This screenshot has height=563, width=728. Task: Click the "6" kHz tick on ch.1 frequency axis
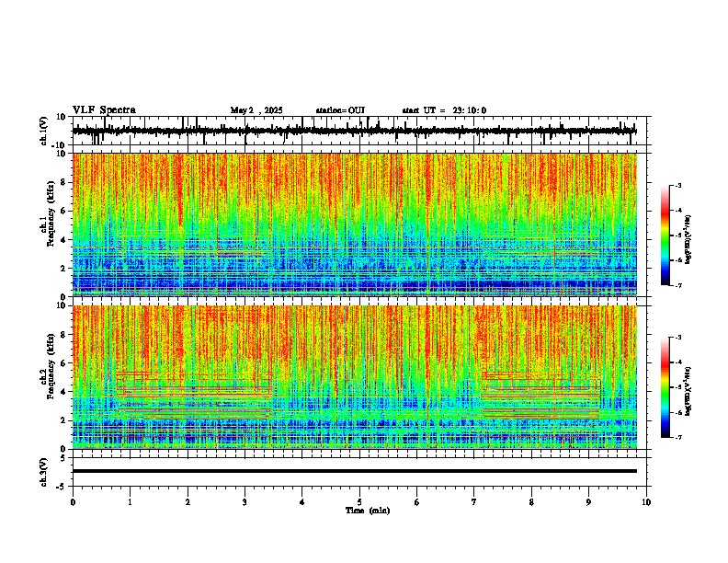(63, 211)
